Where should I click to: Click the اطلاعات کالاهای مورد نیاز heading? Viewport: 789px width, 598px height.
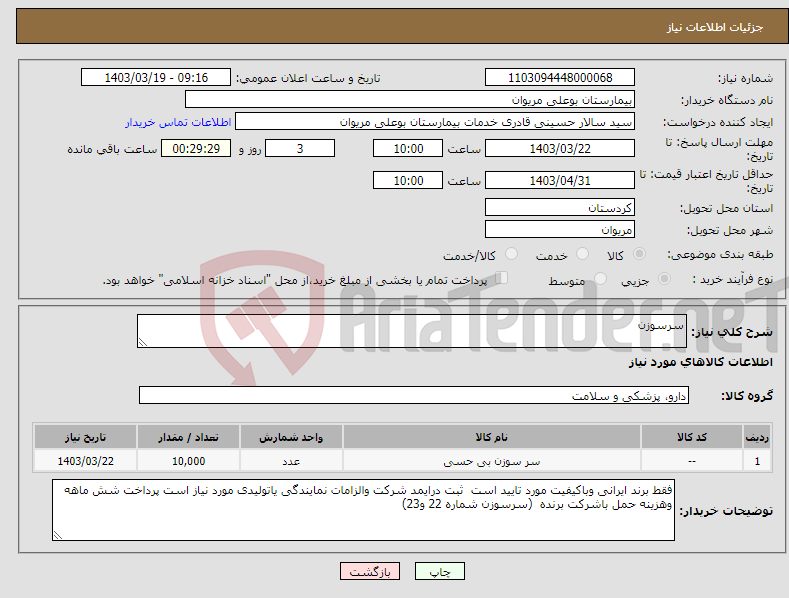point(700,362)
